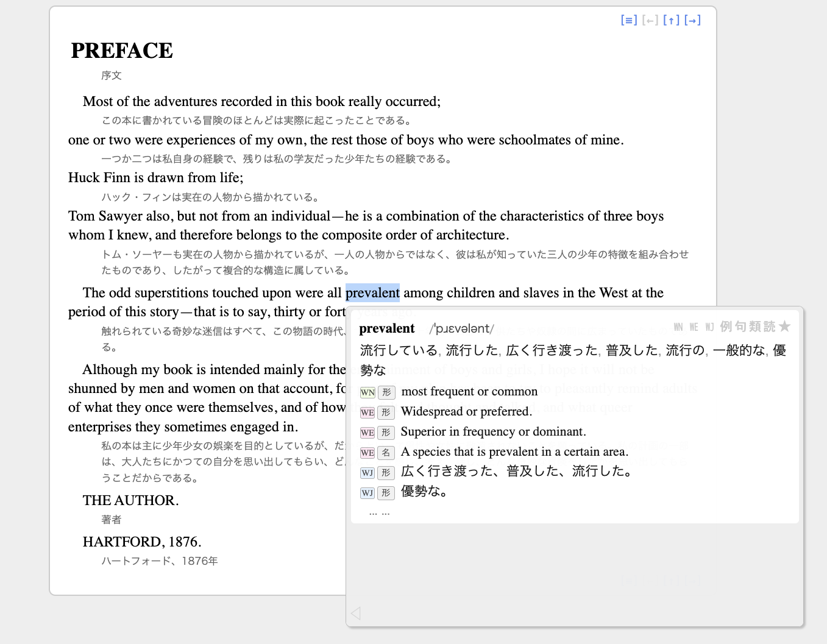The width and height of the screenshot is (827, 644).
Task: Click the green WN badge beside first definition
Action: [367, 392]
